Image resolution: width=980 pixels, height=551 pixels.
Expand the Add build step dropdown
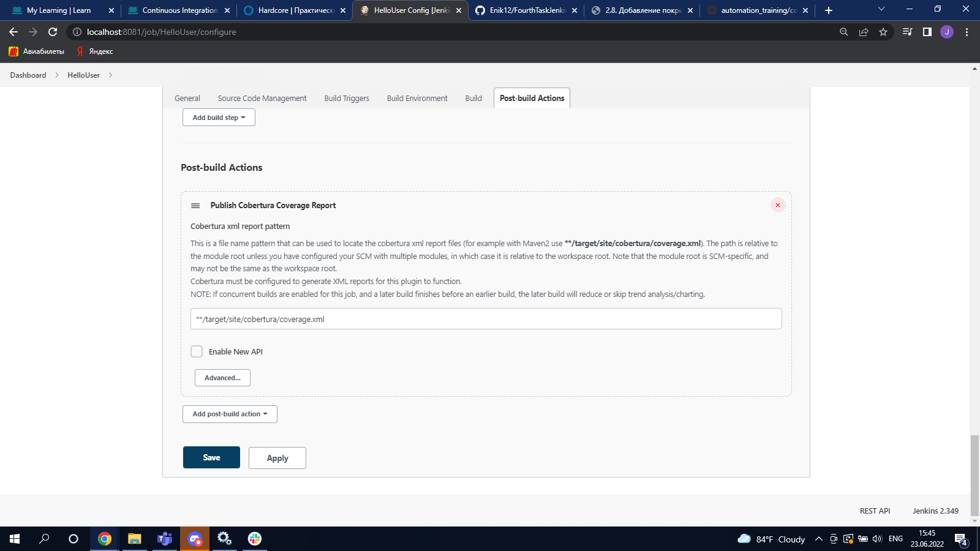tap(219, 118)
